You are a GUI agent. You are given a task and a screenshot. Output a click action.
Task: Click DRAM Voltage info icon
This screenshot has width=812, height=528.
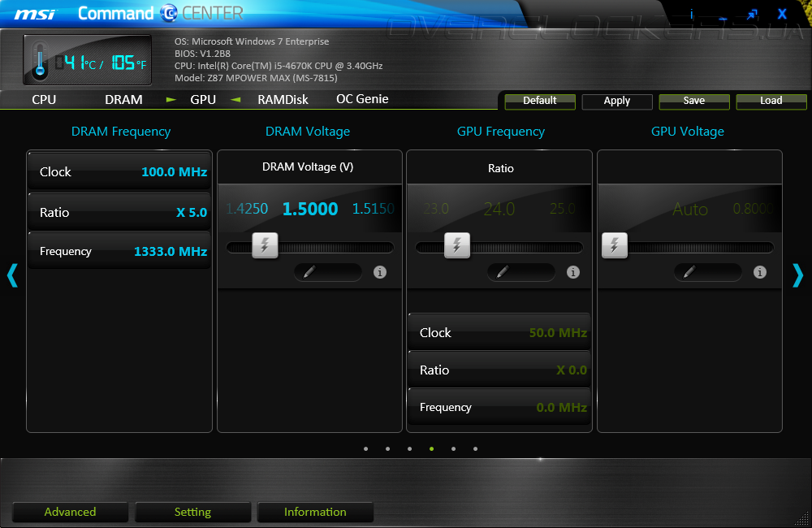pos(379,272)
